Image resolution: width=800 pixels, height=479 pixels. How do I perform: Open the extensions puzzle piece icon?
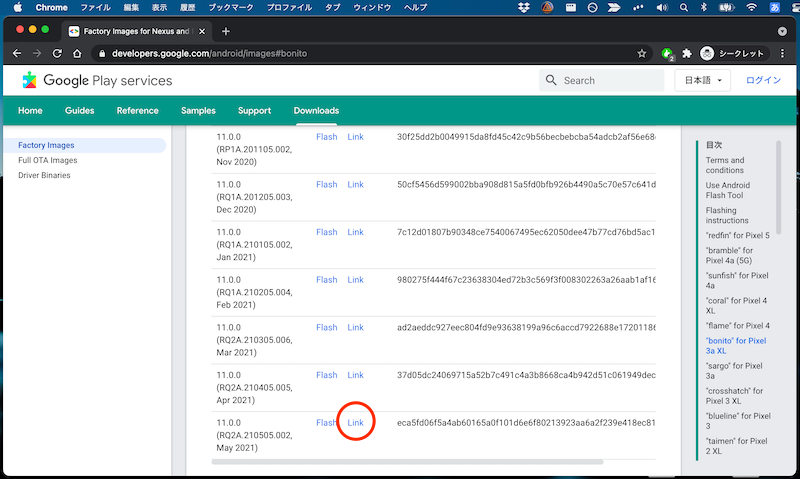click(x=687, y=53)
